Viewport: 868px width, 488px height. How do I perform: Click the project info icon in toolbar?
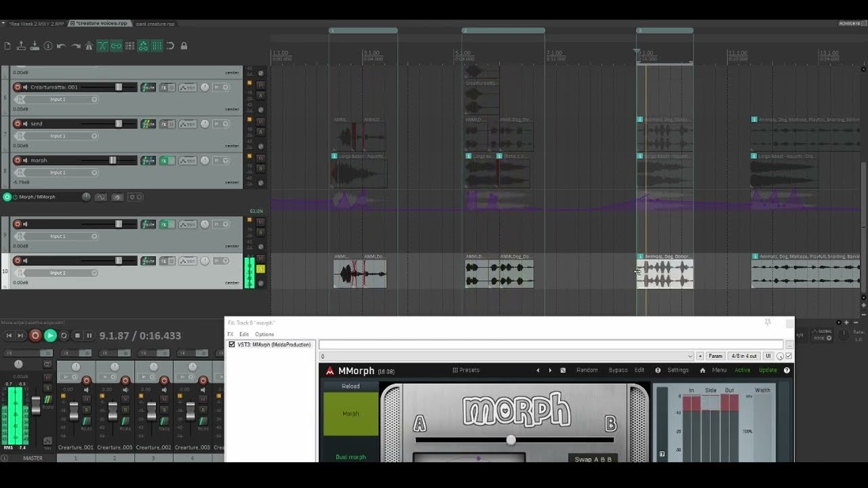tap(48, 46)
